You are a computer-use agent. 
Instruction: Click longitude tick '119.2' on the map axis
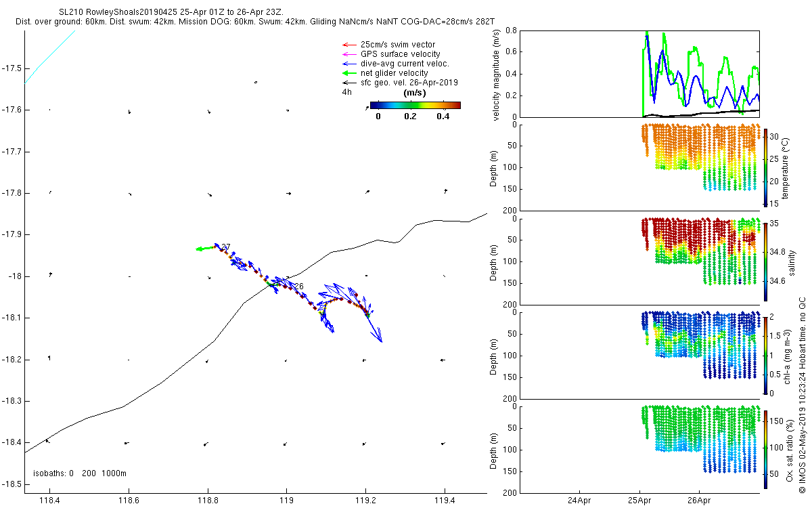(x=365, y=501)
